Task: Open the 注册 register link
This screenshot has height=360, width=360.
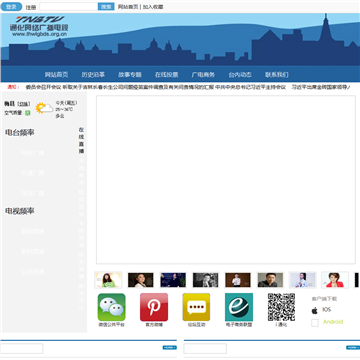Action: coord(31,7)
